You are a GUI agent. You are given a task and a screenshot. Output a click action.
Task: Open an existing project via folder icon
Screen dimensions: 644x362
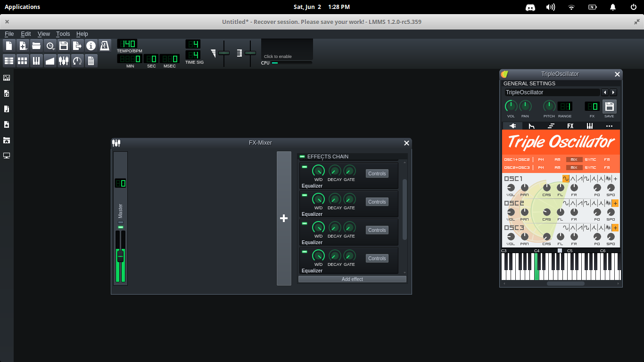(x=36, y=46)
